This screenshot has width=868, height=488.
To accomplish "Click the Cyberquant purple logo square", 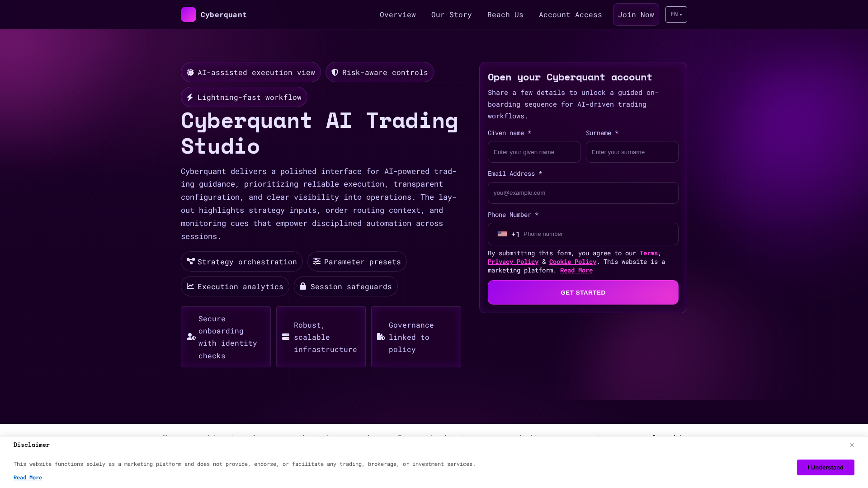I will [189, 14].
